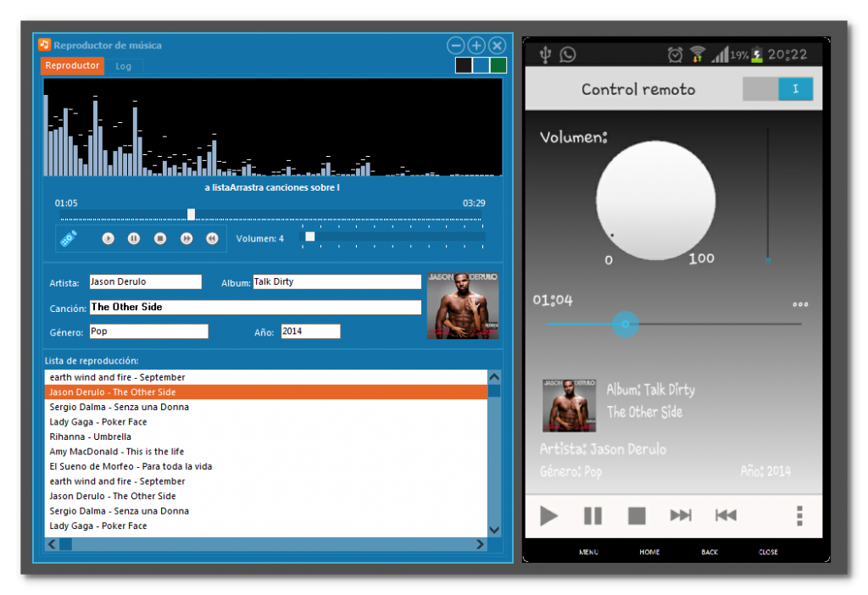Switch to the Reproductor tab
868x595 pixels.
pos(72,66)
